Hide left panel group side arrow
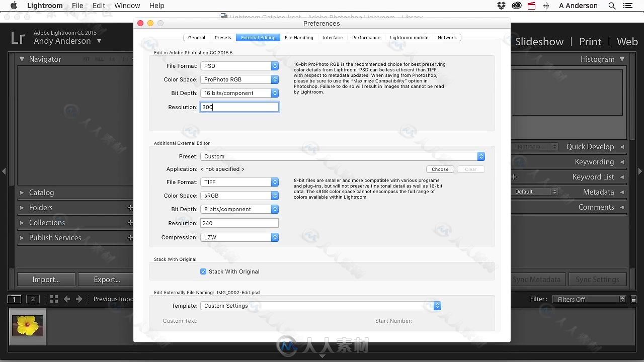The image size is (644, 362). [4, 171]
